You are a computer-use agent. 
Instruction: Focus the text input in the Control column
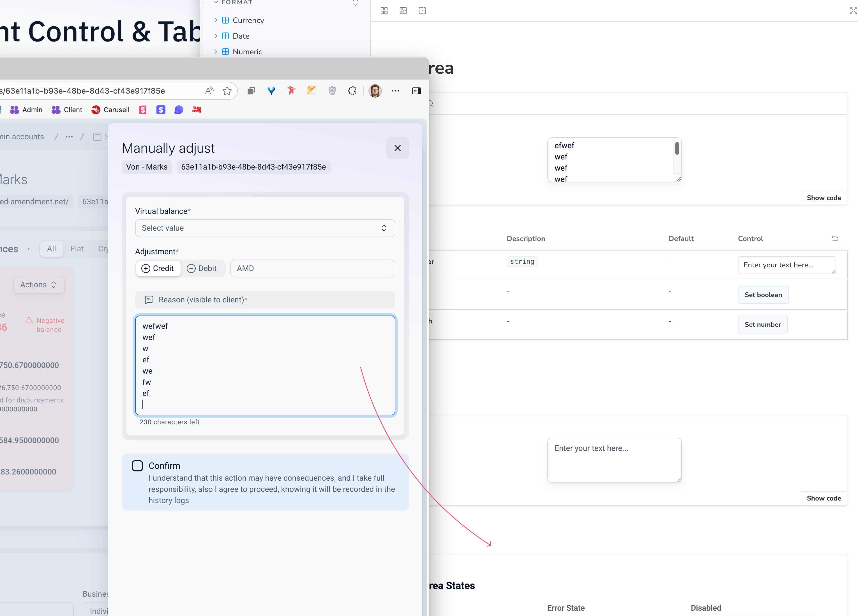(x=786, y=265)
